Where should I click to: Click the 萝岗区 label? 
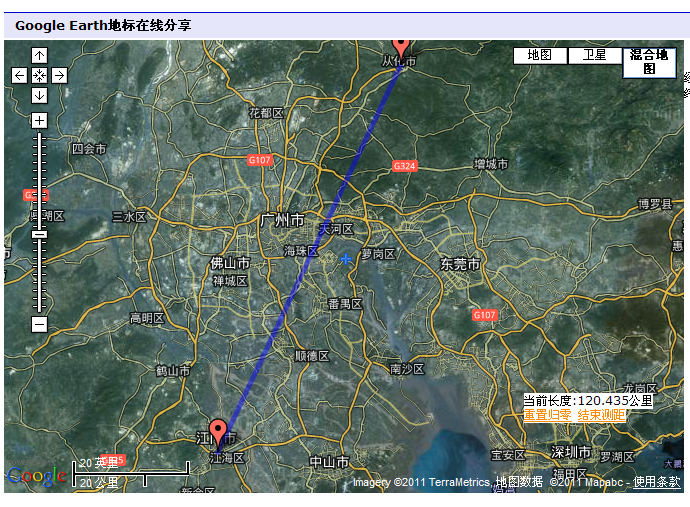point(378,254)
